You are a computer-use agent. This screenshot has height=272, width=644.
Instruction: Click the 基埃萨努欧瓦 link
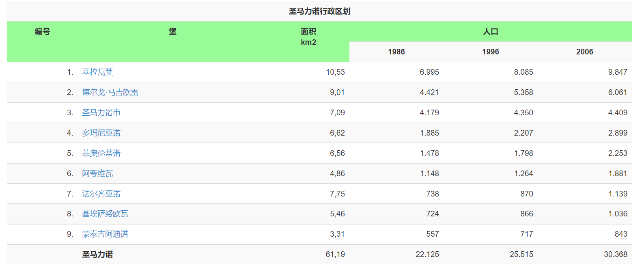[105, 214]
